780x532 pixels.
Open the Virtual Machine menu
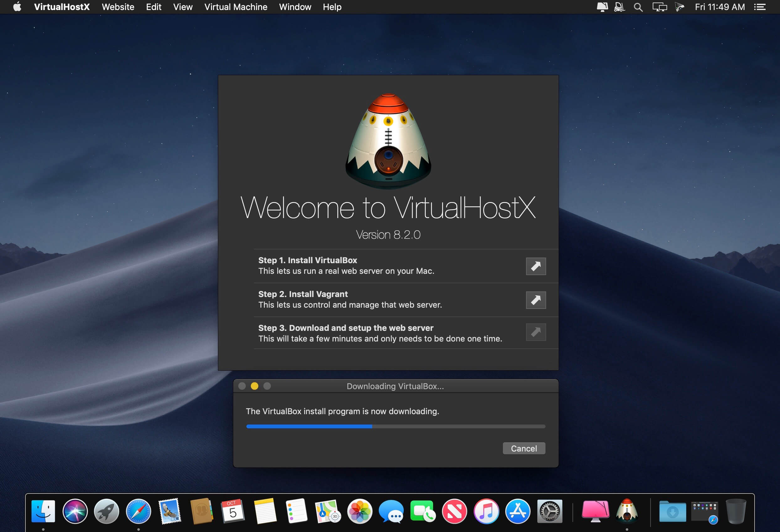(x=236, y=7)
